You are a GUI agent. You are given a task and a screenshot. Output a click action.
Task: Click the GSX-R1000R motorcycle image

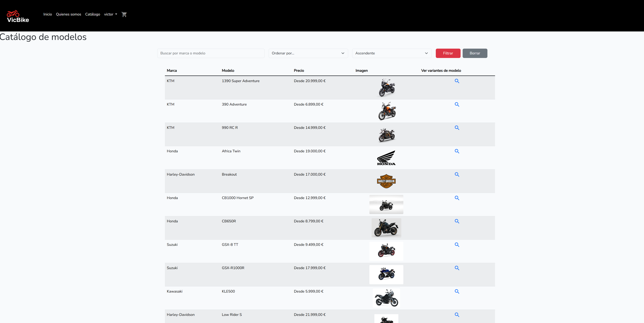pos(386,274)
